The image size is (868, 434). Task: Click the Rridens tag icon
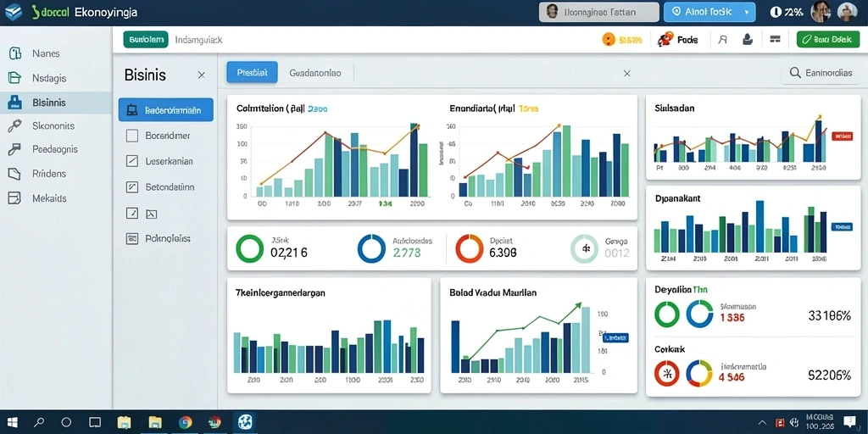pos(15,174)
